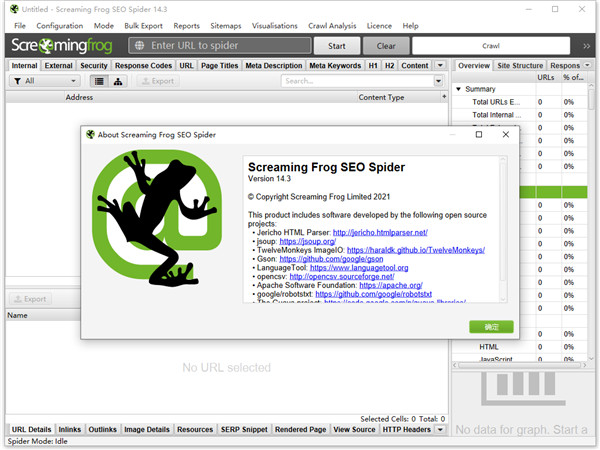This screenshot has width=600, height=450.
Task: Switch to the Meta Keywords tab
Action: (x=335, y=65)
